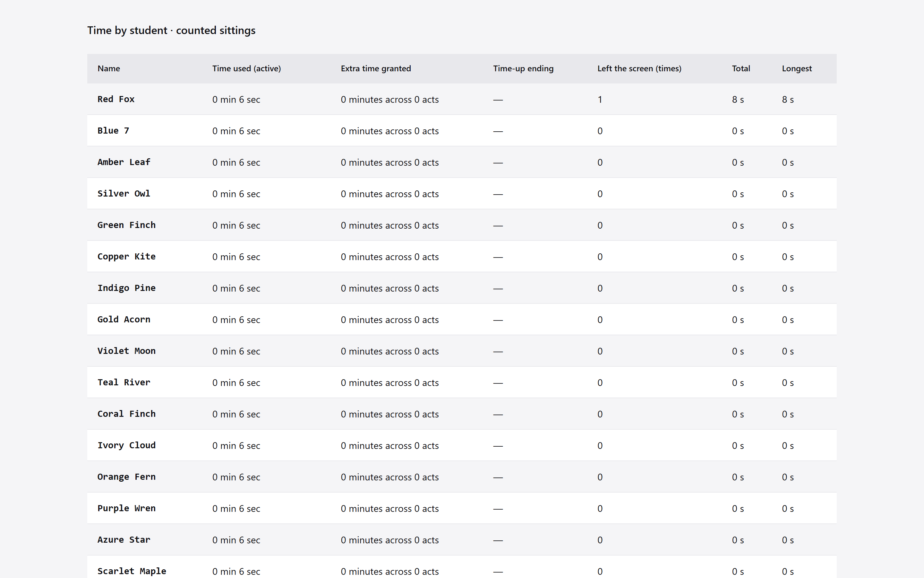The height and width of the screenshot is (578, 924).
Task: Click the 'Extra time granted' column header
Action: point(376,68)
